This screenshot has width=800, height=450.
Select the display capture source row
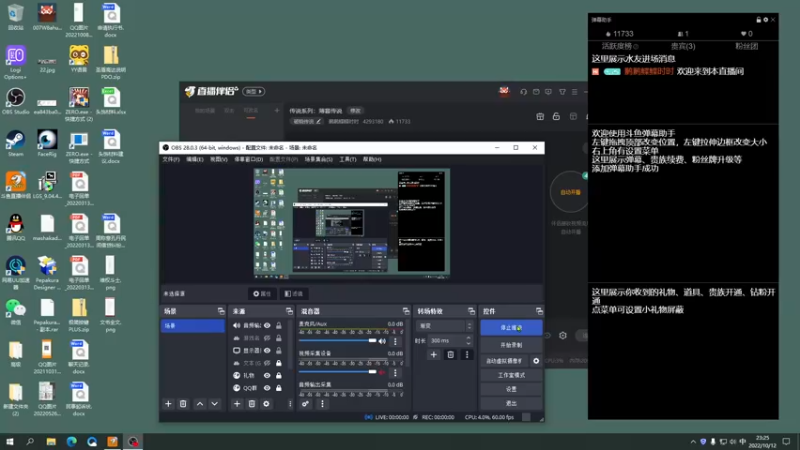pos(258,351)
